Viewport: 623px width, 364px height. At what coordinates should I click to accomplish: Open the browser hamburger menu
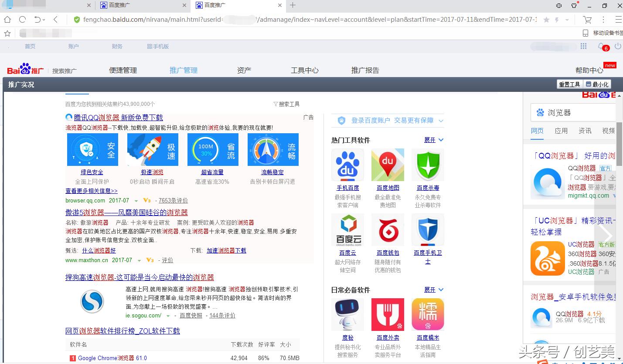(x=618, y=20)
